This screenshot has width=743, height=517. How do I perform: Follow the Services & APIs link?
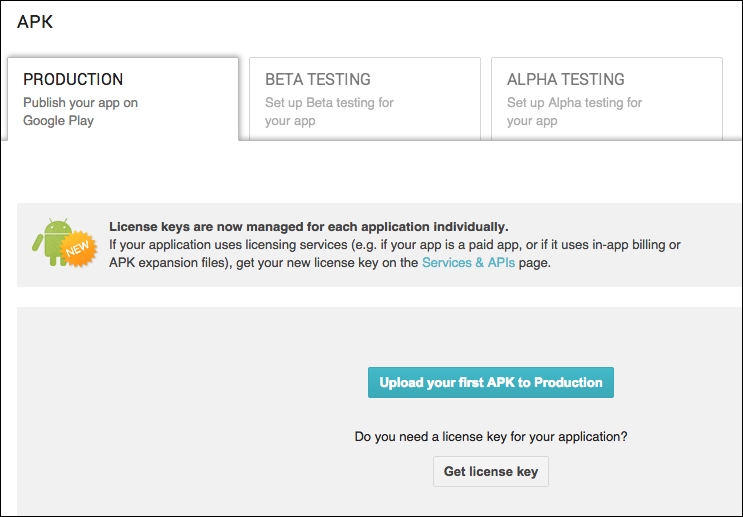[x=468, y=263]
